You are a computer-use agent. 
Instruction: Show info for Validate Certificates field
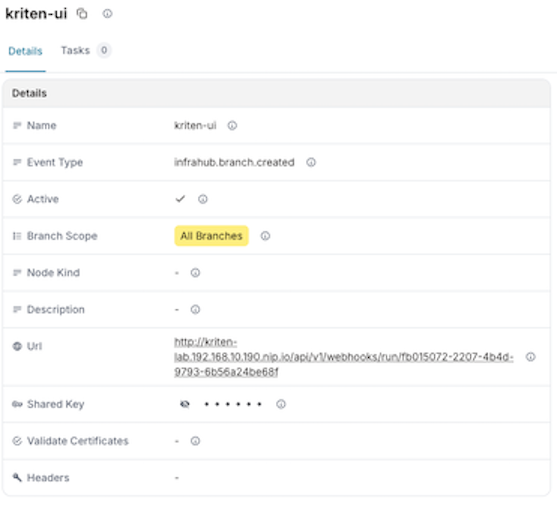(195, 441)
